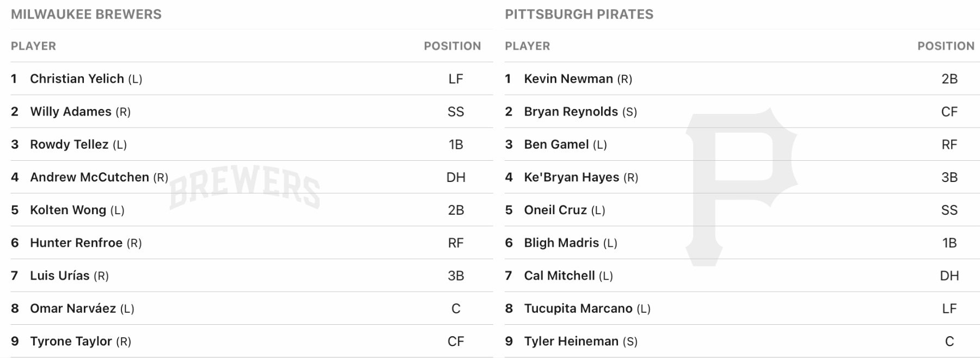The width and height of the screenshot is (980, 358).
Task: Open Kevin Newman player link
Action: point(568,79)
